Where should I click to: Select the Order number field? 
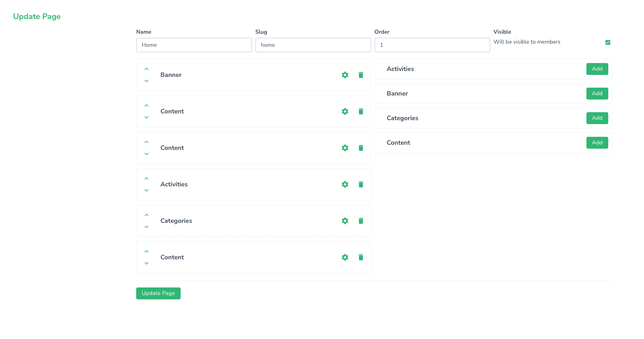[432, 45]
